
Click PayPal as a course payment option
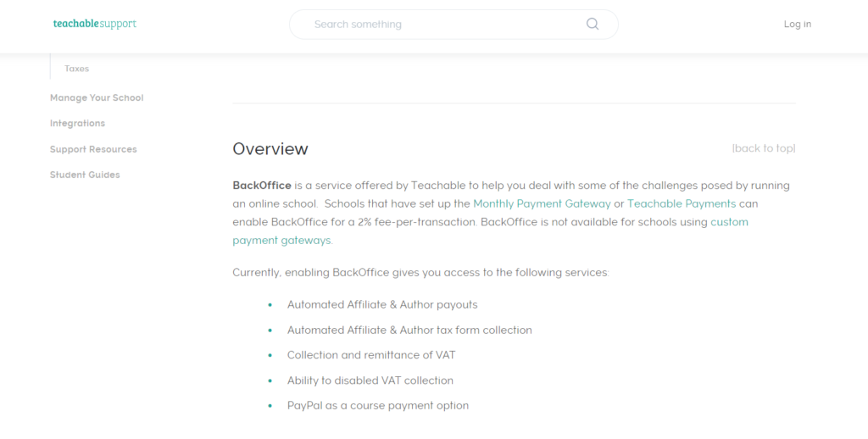[377, 406]
